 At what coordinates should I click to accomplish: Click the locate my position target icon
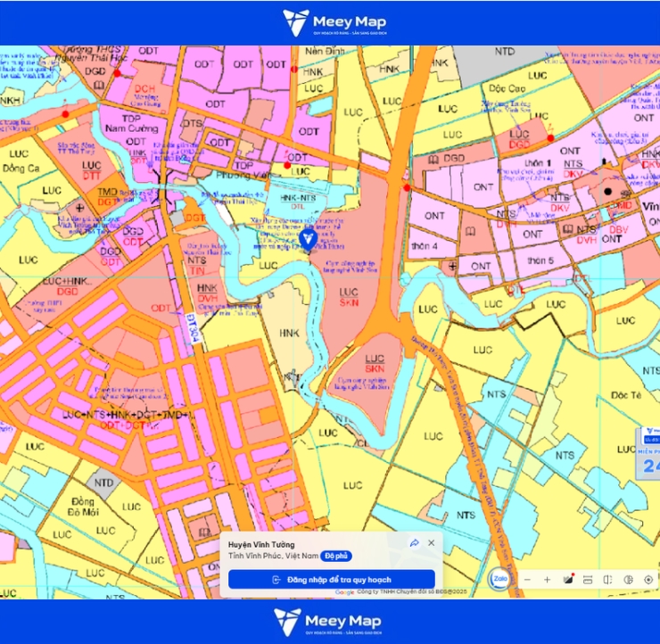click(x=648, y=580)
